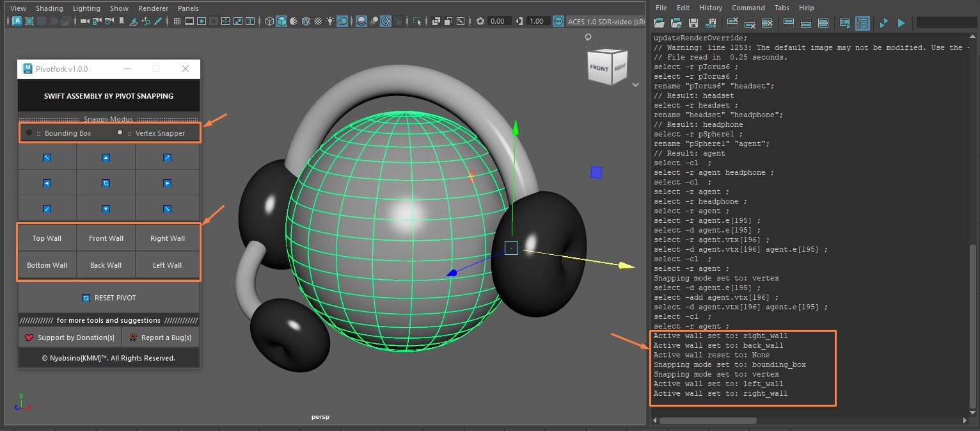Open the History menu in the Script Editor

click(711, 8)
